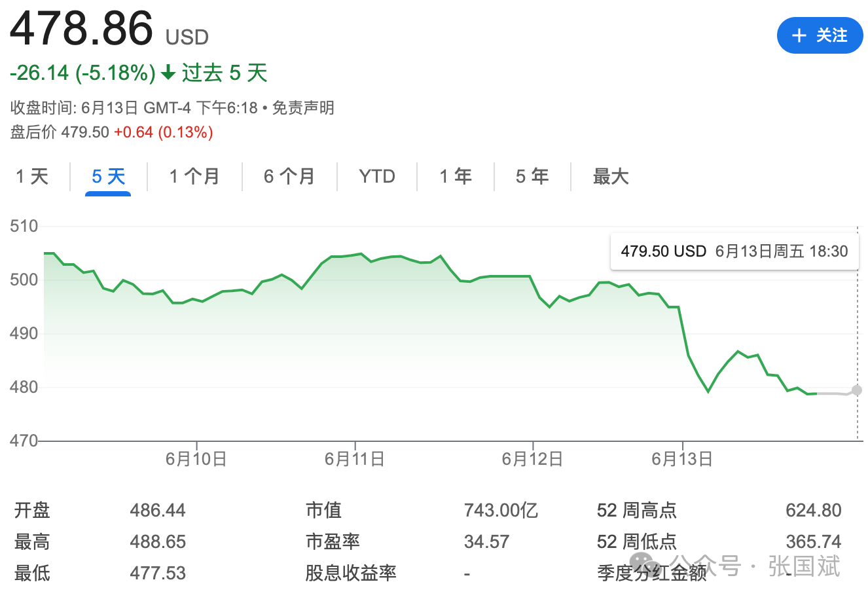Click the 关注 follow button
This screenshot has height=601, width=868.
(x=820, y=35)
